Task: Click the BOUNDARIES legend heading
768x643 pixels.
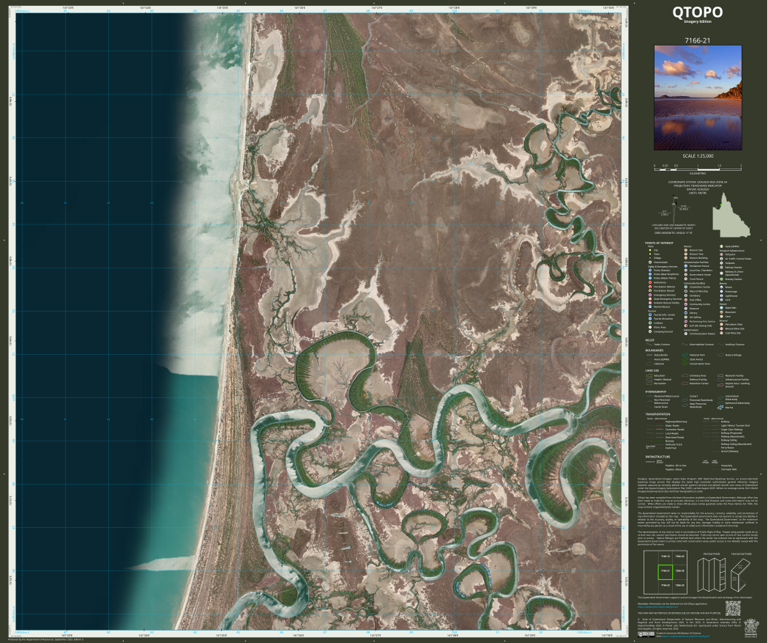Action: point(654,350)
